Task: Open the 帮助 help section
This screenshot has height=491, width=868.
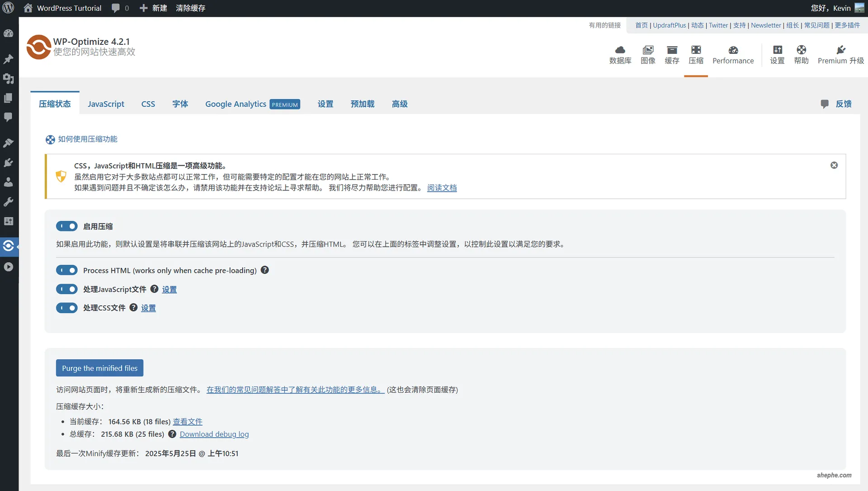Action: click(801, 54)
